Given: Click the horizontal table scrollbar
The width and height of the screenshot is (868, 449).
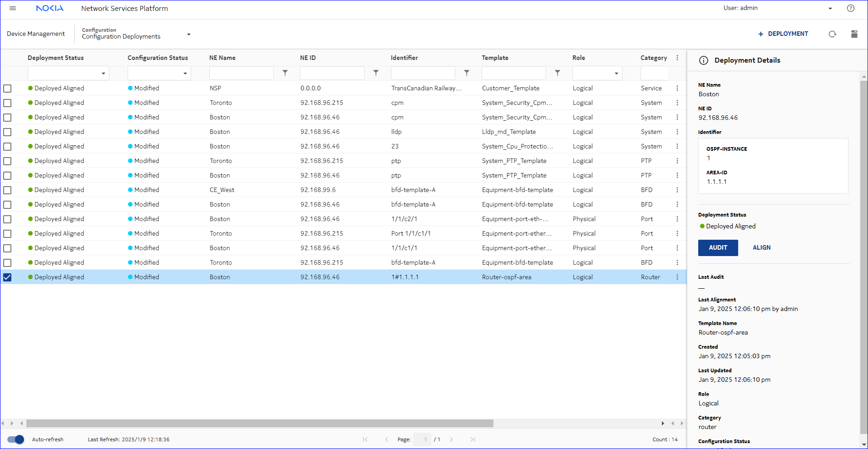Looking at the screenshot, I should tap(260, 423).
